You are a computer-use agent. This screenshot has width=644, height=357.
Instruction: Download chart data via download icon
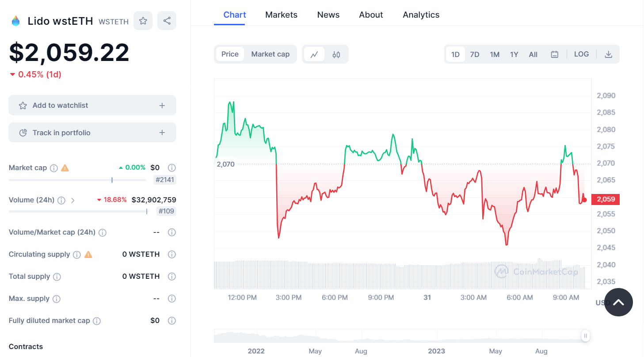[608, 54]
